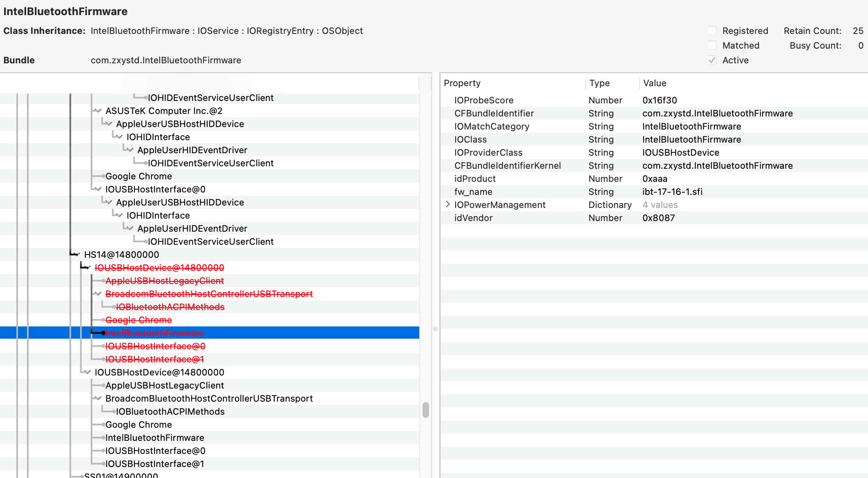Select the AppleUSBHostLegacyClient entry

click(165, 385)
